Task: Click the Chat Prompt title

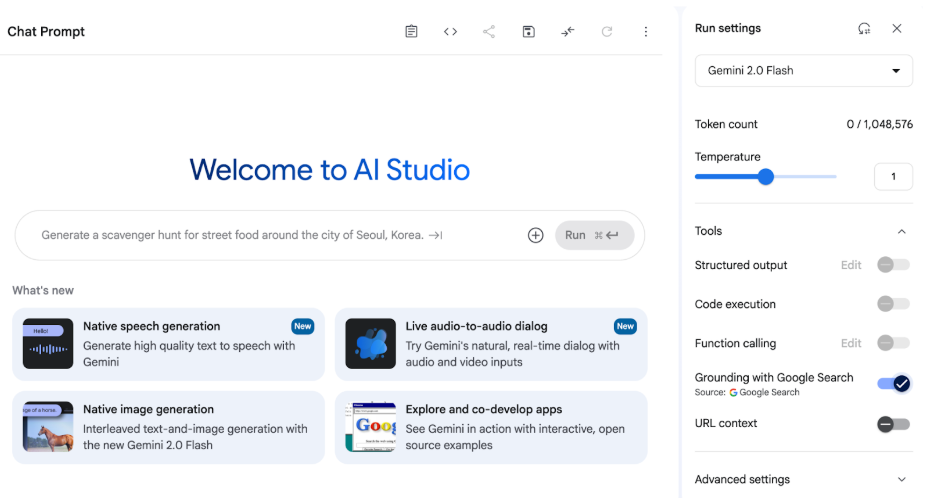Action: pos(46,31)
